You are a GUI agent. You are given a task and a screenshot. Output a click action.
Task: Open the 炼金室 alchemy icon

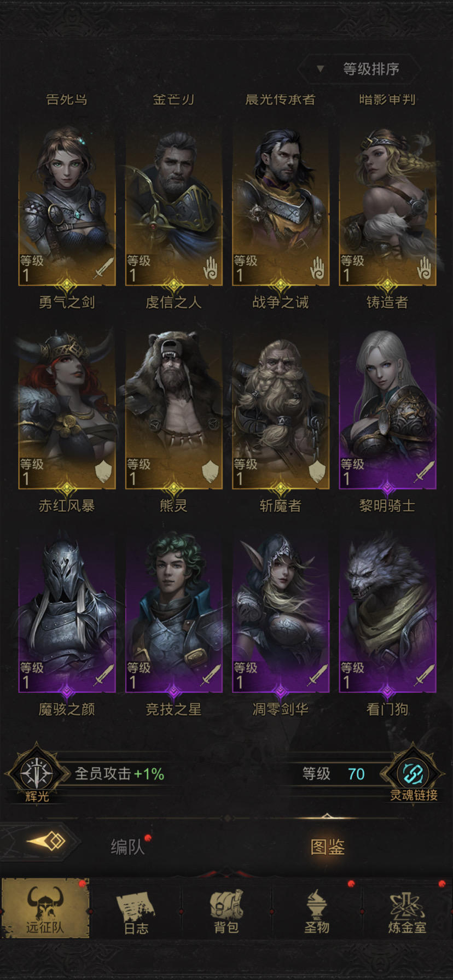tap(407, 908)
